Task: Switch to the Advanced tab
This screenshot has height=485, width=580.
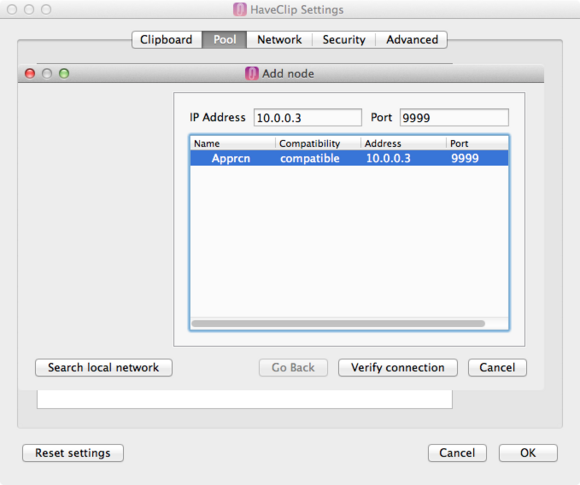Action: [x=412, y=40]
